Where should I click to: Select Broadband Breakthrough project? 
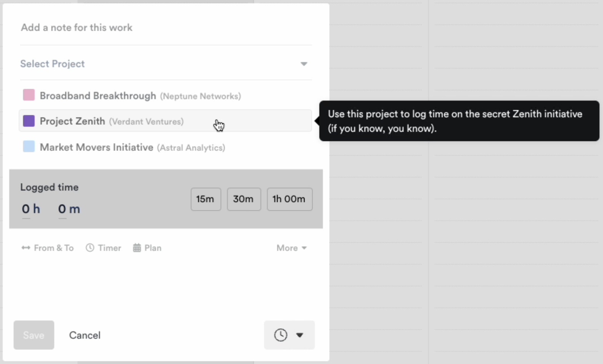(98, 96)
